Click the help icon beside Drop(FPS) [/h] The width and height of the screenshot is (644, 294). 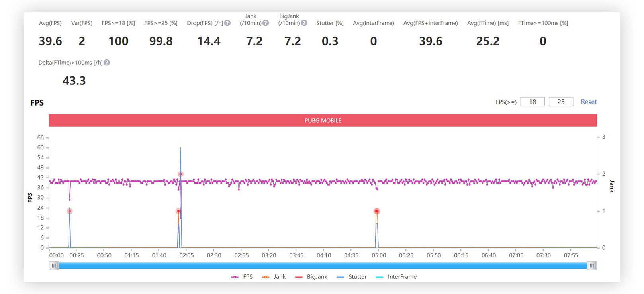[227, 23]
